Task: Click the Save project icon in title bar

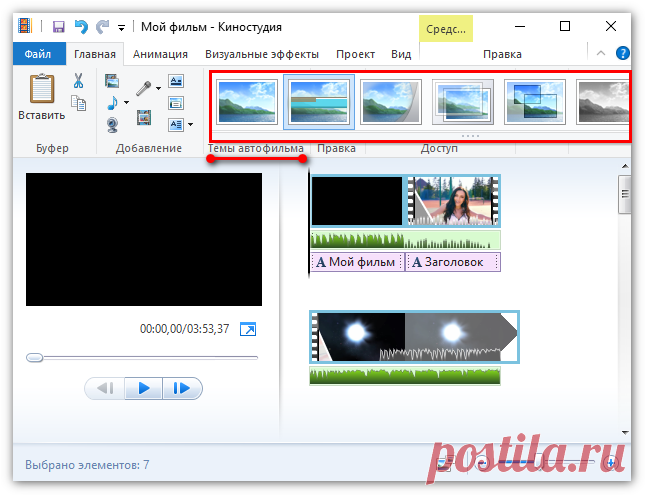Action: (x=59, y=27)
